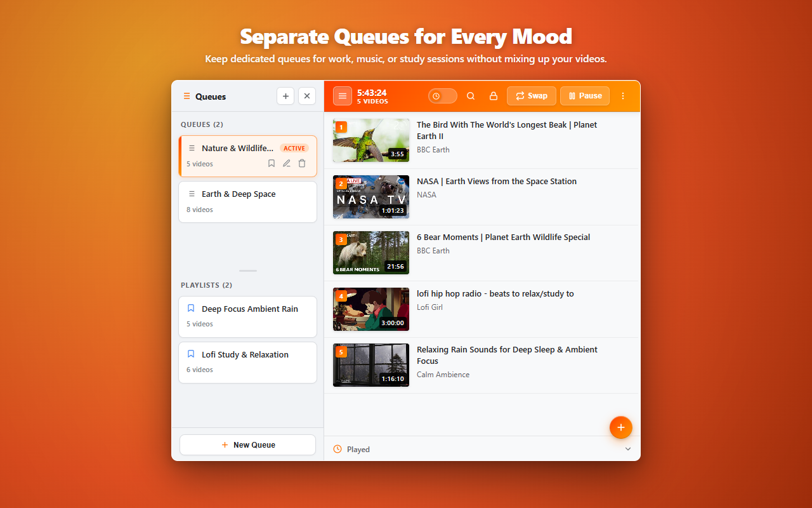Expand the Played section chevron
This screenshot has width=812, height=508.
pos(628,449)
